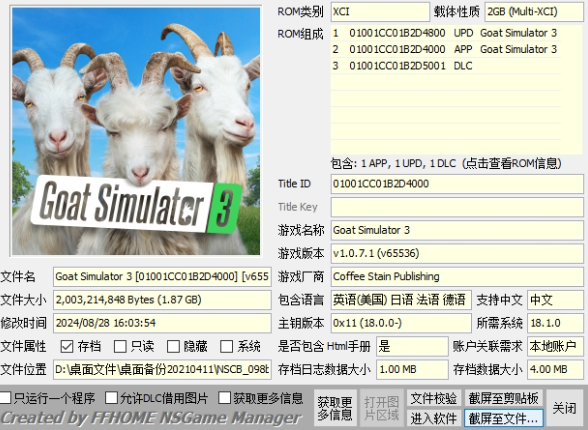This screenshot has width=588, height=430.
Task: Click the 关闭 button
Action: click(564, 408)
